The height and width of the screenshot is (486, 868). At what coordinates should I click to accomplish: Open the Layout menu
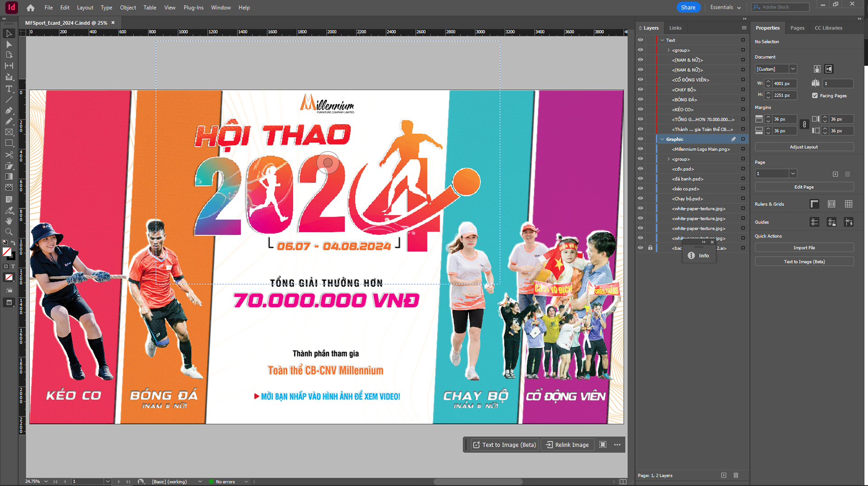tap(85, 8)
